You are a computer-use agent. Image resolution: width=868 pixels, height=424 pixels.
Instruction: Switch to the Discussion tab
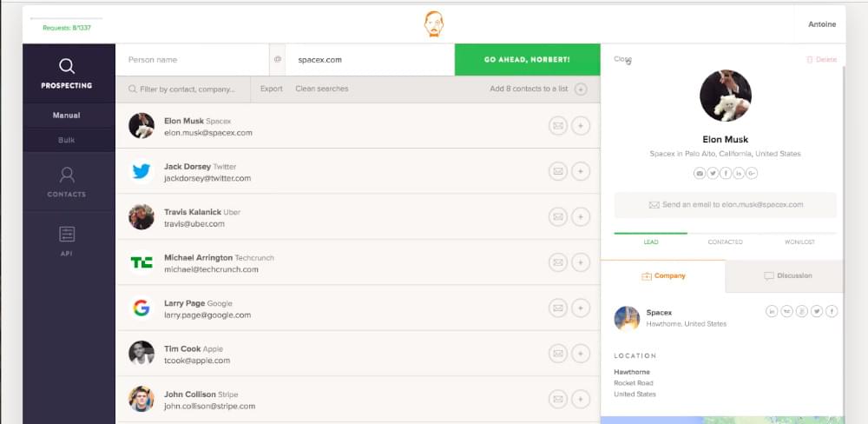click(x=787, y=275)
